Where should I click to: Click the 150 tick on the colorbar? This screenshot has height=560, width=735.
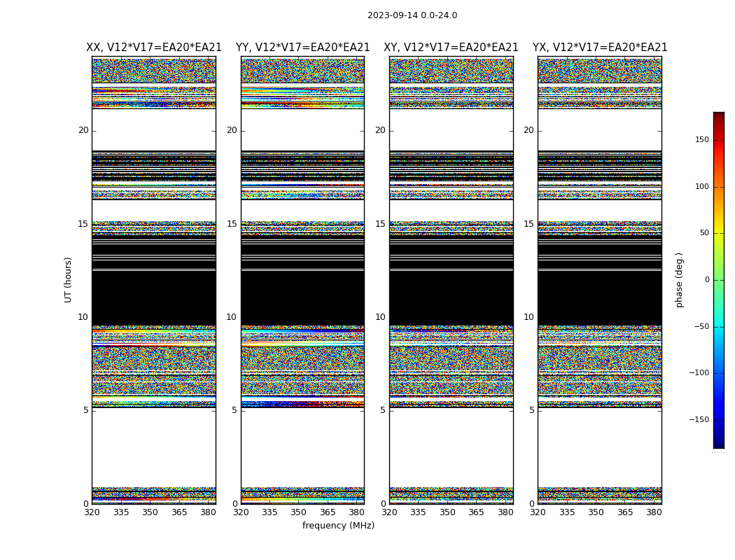702,139
